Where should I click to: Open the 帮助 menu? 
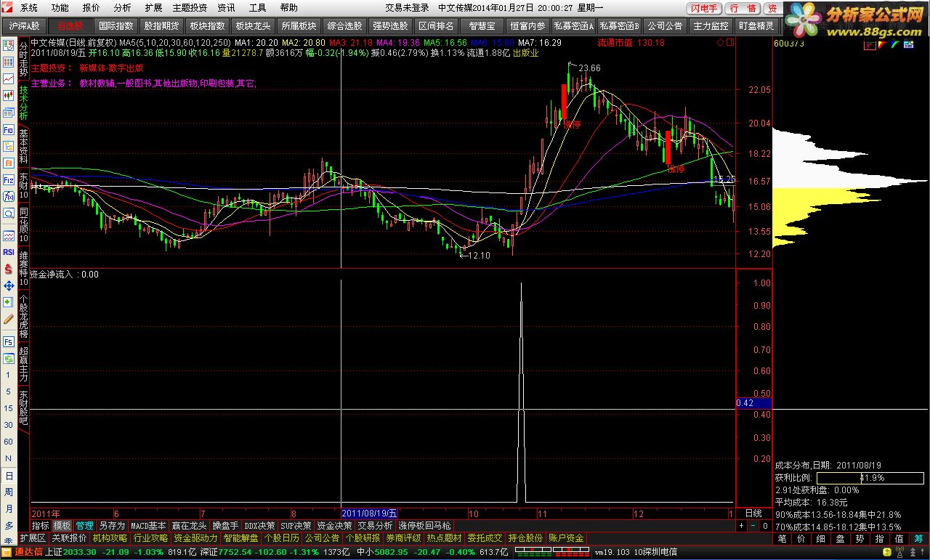pyautogui.click(x=288, y=8)
